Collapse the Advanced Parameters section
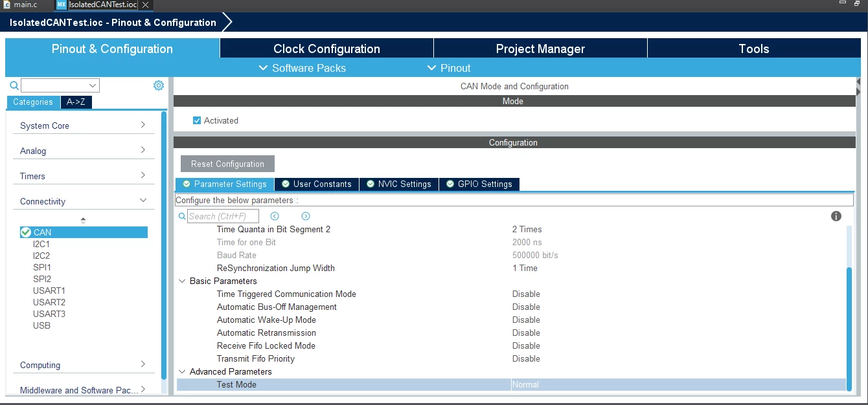The width and height of the screenshot is (868, 405). 182,371
